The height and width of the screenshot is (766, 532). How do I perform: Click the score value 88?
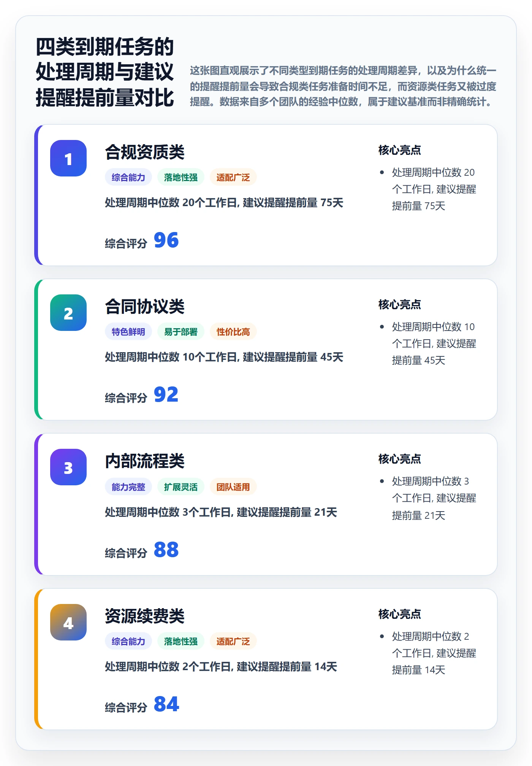[x=166, y=550]
